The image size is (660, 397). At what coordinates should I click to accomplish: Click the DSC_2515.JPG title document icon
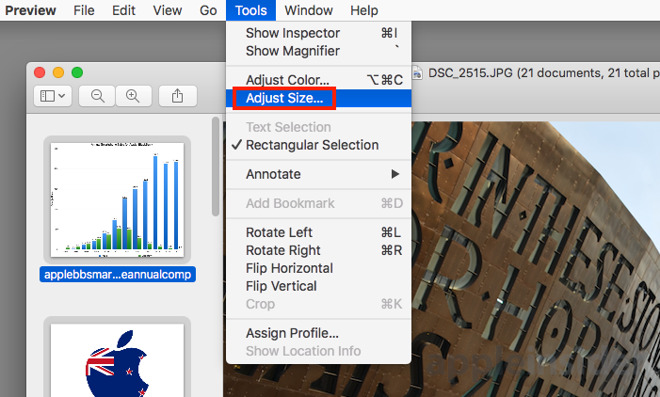coord(417,73)
